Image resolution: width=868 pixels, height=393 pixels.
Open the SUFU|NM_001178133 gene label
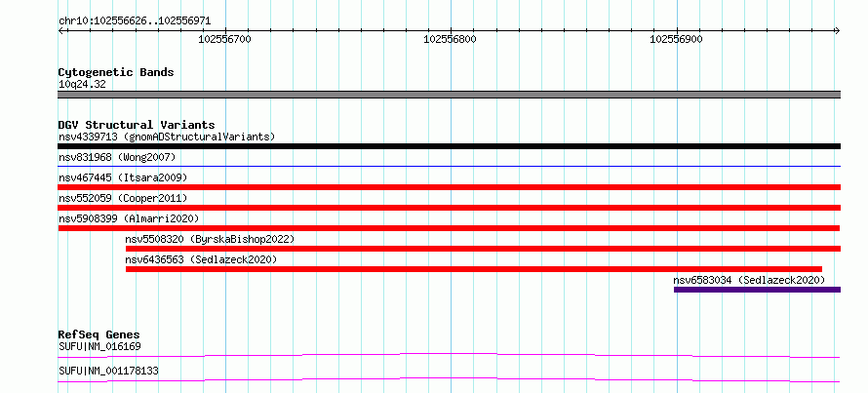pyautogui.click(x=108, y=371)
